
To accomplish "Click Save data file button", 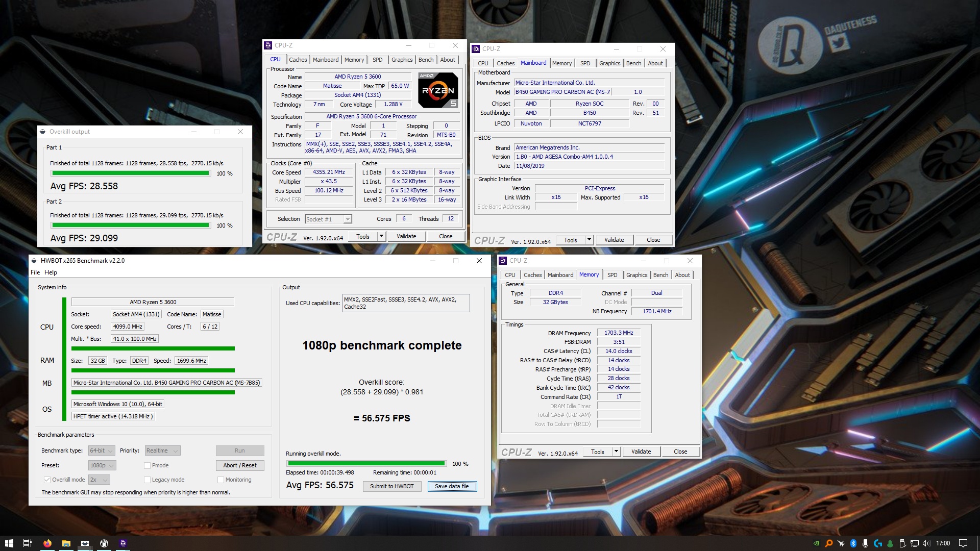I will [452, 486].
